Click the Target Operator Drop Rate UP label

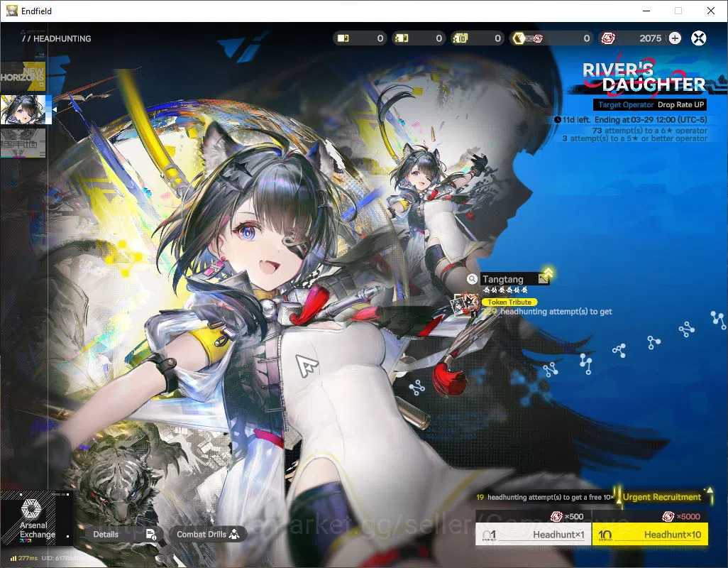(651, 104)
